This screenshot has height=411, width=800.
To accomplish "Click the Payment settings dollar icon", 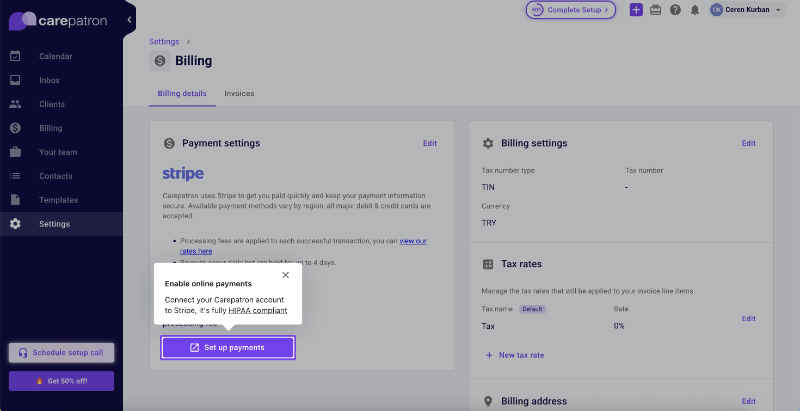I will [x=169, y=143].
